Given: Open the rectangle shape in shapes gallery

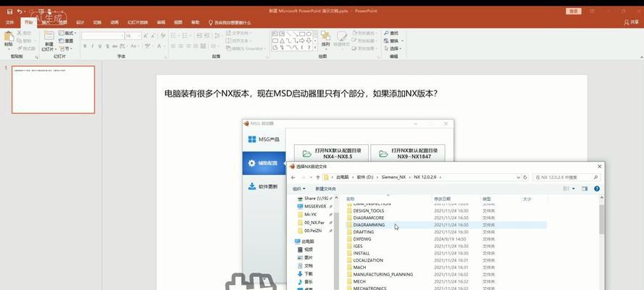Looking at the screenshot, I should coord(302,33).
